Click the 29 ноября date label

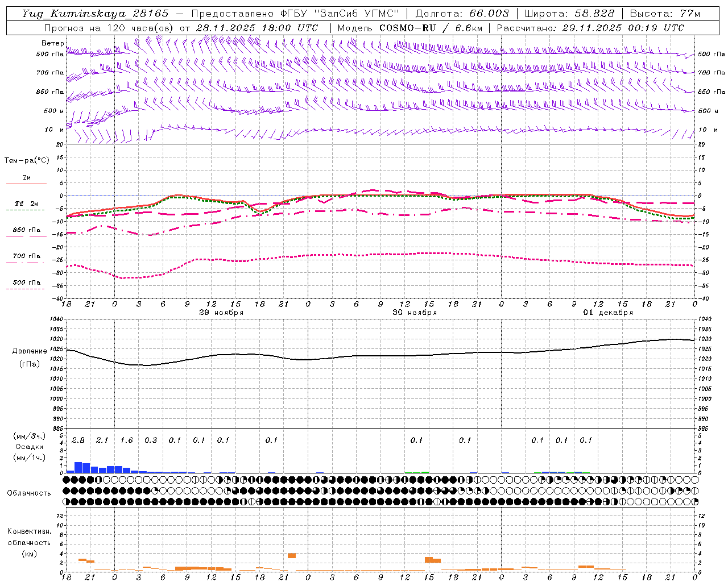(x=221, y=313)
